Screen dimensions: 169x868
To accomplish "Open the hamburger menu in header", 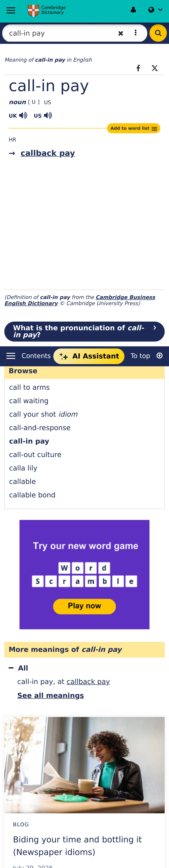I will [x=11, y=10].
